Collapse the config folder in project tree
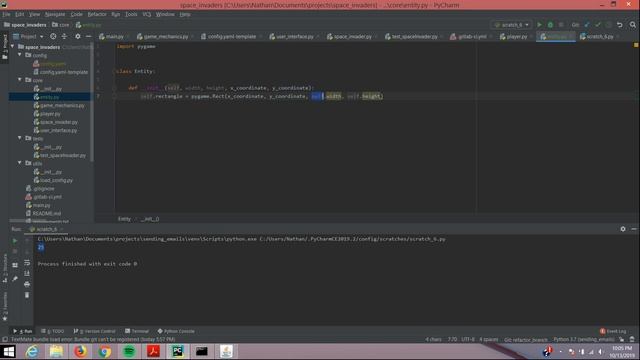The width and height of the screenshot is (640, 360). pos(20,55)
